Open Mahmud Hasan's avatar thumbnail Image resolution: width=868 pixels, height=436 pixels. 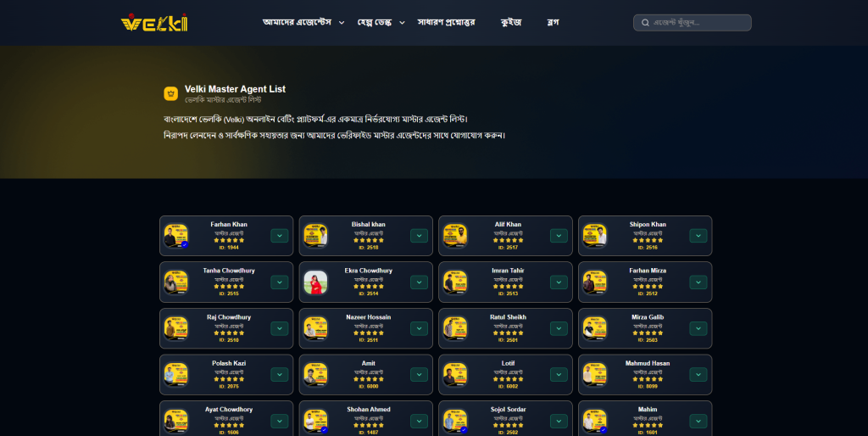(x=594, y=375)
